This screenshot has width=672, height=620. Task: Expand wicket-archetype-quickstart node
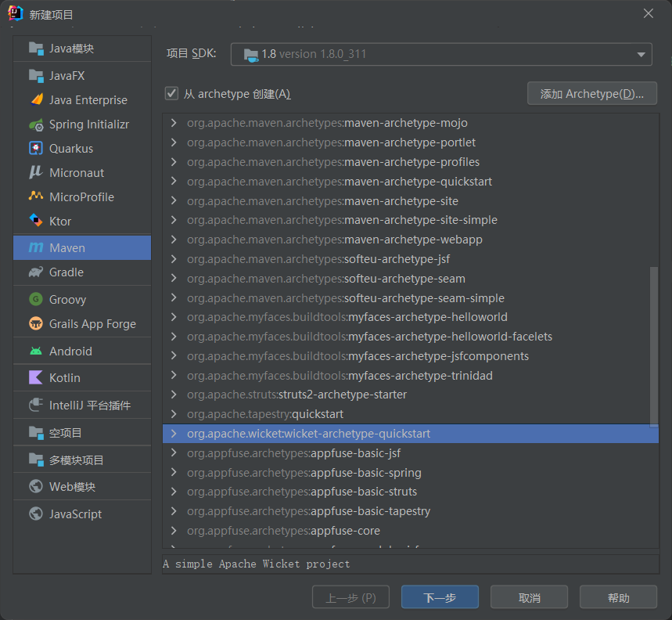click(x=174, y=434)
